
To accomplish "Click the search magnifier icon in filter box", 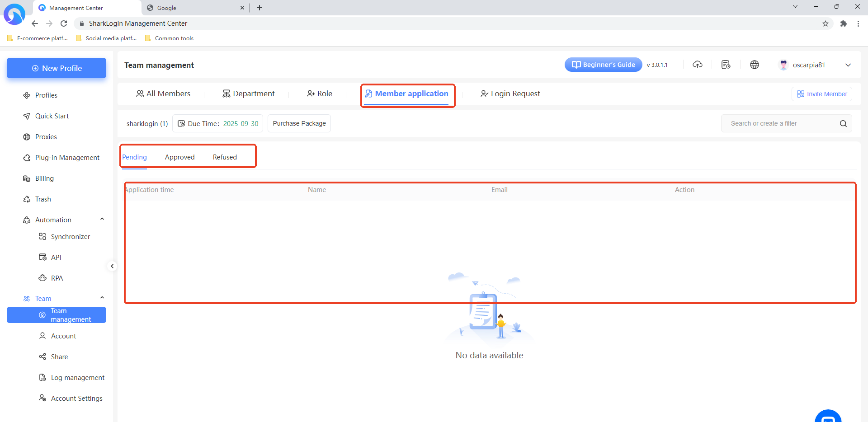I will (843, 124).
